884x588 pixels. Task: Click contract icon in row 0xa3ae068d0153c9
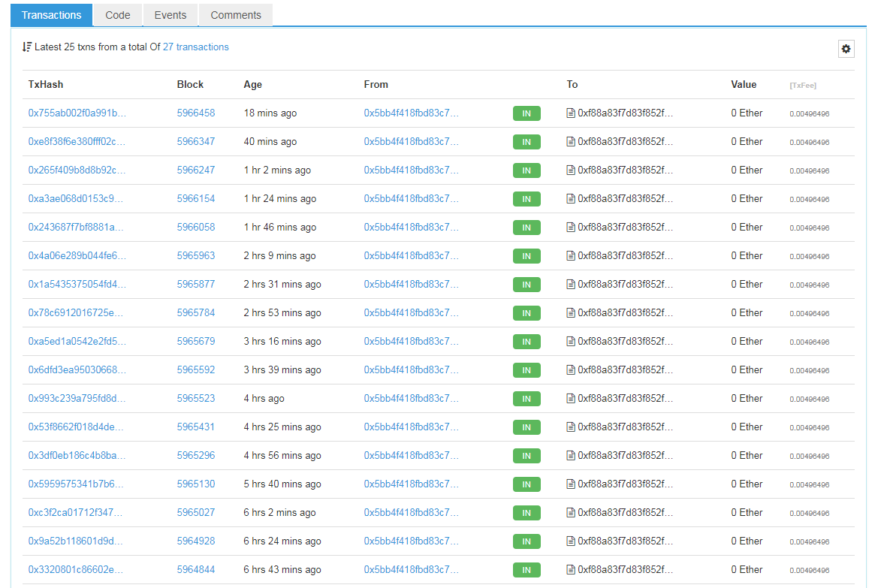point(571,198)
